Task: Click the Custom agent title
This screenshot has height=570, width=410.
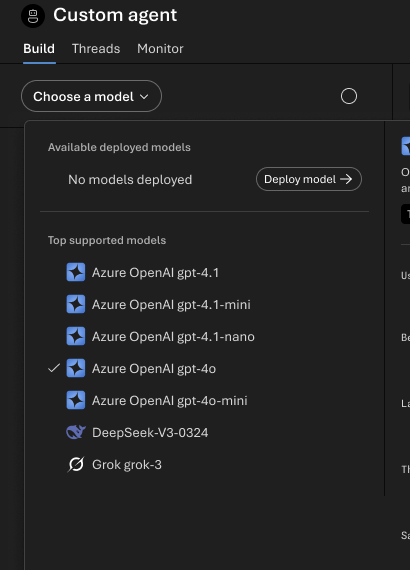Action: pyautogui.click(x=115, y=15)
